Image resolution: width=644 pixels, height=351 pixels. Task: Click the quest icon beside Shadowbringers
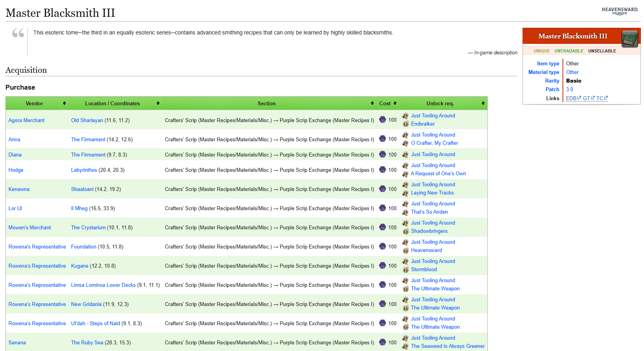point(406,231)
